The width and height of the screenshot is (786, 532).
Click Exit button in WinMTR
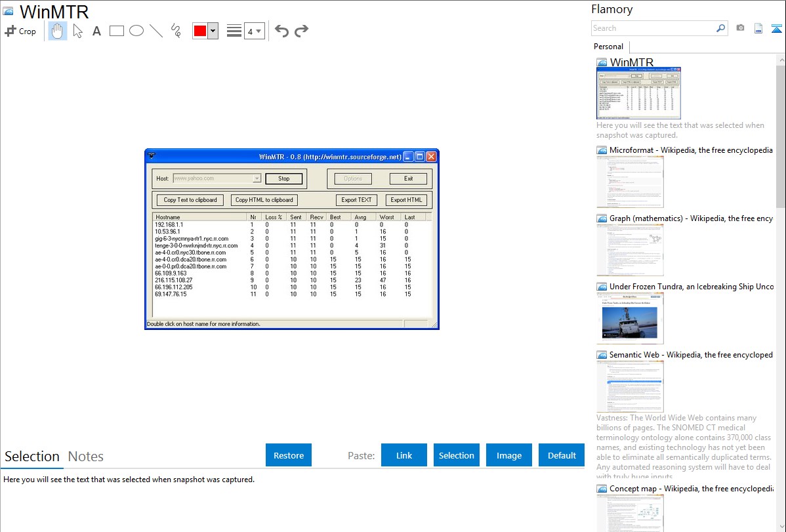point(409,178)
